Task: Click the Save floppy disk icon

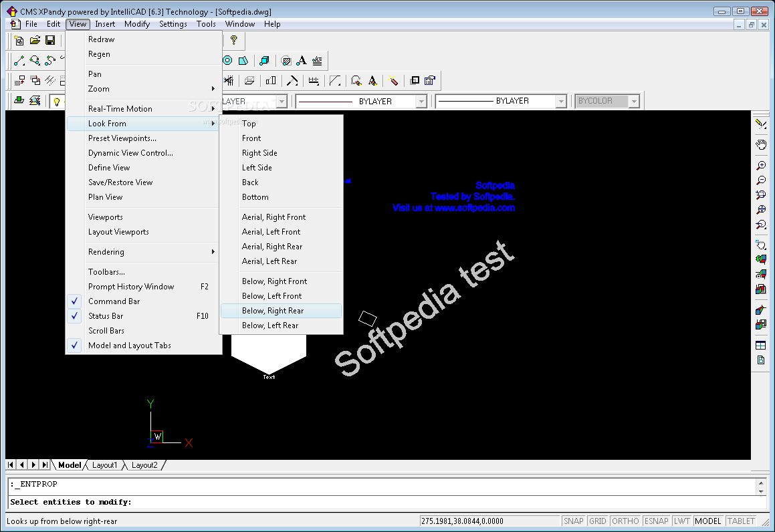Action: tap(50, 41)
